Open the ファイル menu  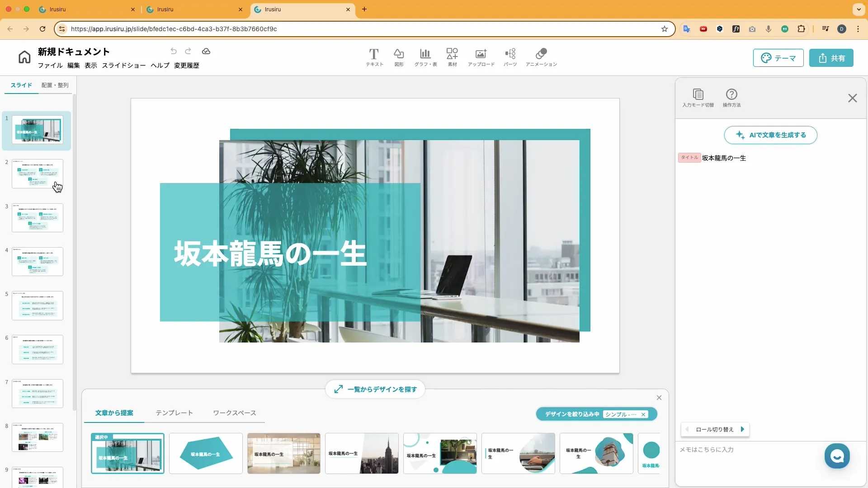[50, 66]
